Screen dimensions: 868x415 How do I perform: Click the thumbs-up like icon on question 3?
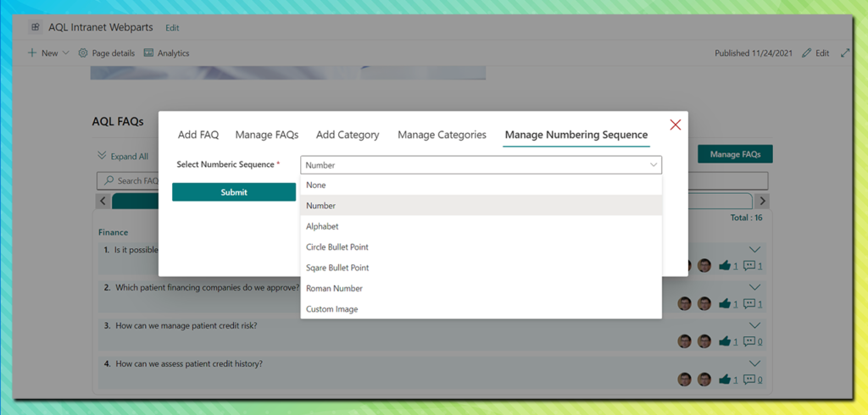tap(725, 341)
